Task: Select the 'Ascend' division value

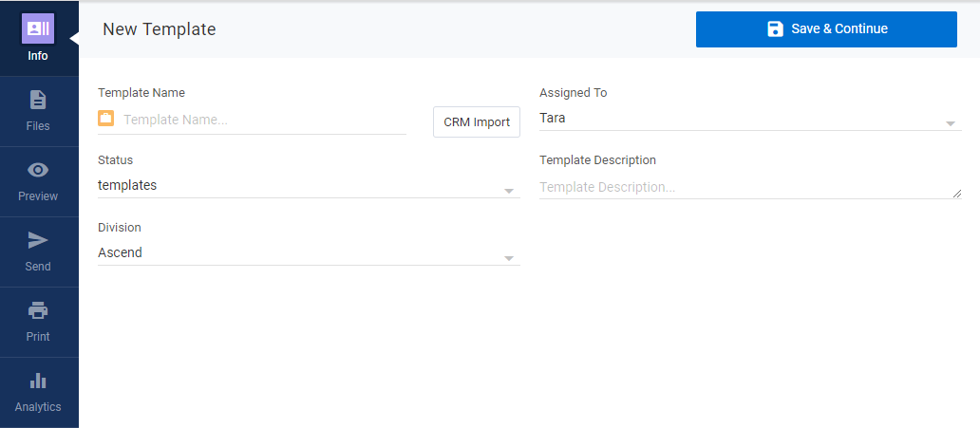Action: click(x=120, y=252)
